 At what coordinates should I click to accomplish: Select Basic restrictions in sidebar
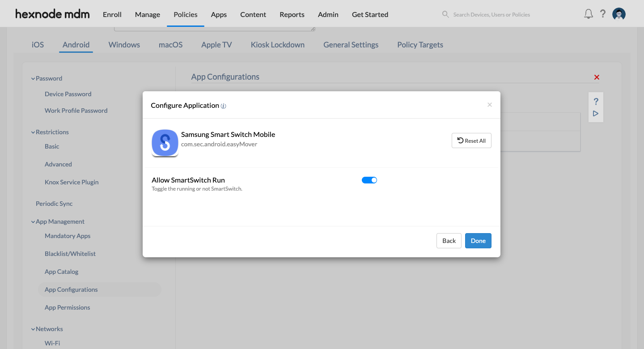[52, 146]
